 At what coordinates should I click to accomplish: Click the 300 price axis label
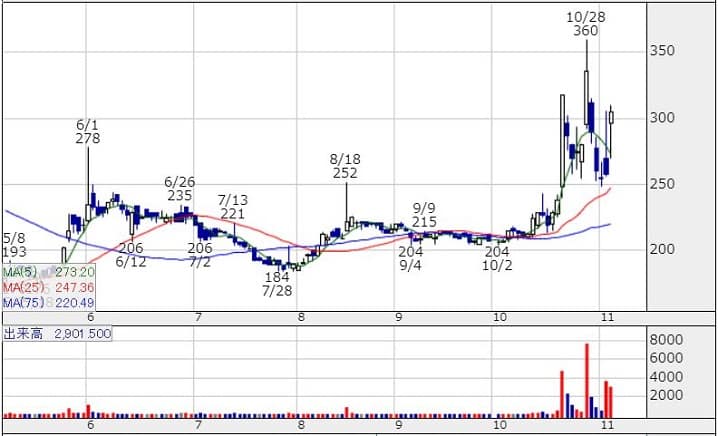point(663,118)
